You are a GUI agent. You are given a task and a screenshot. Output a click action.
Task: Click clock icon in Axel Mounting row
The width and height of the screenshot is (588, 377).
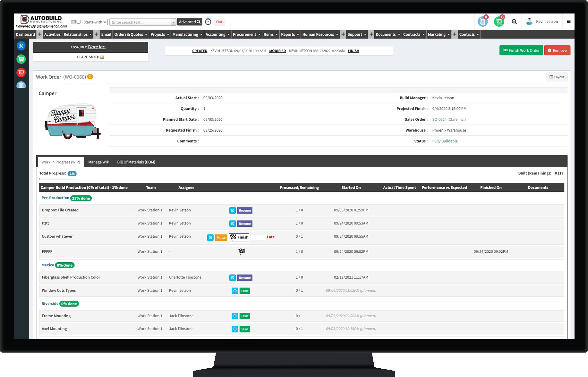235,329
